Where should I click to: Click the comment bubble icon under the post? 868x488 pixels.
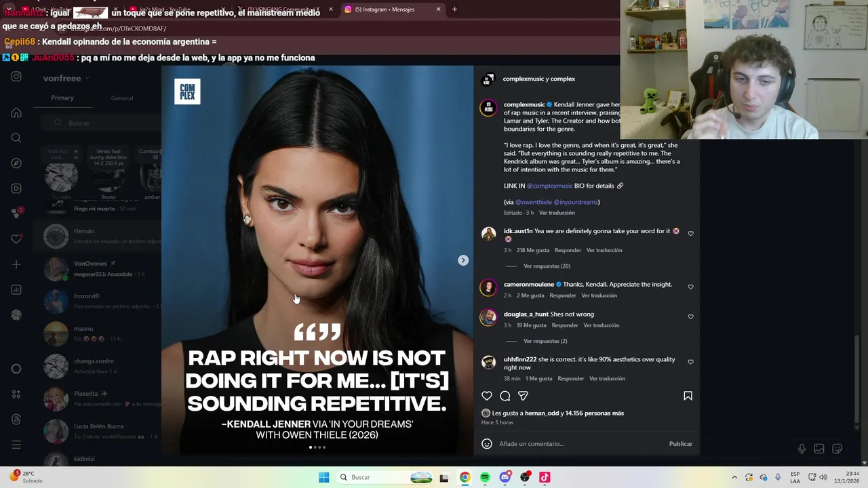pyautogui.click(x=505, y=396)
